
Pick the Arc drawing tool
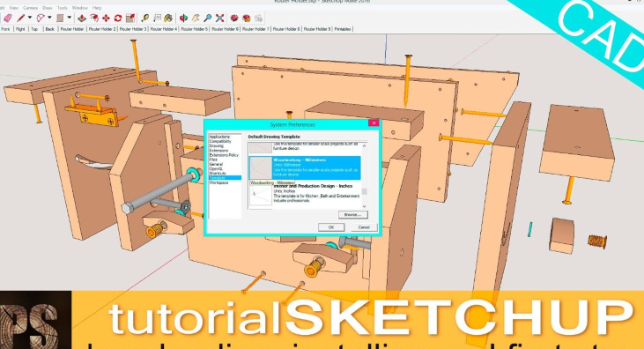(41, 19)
